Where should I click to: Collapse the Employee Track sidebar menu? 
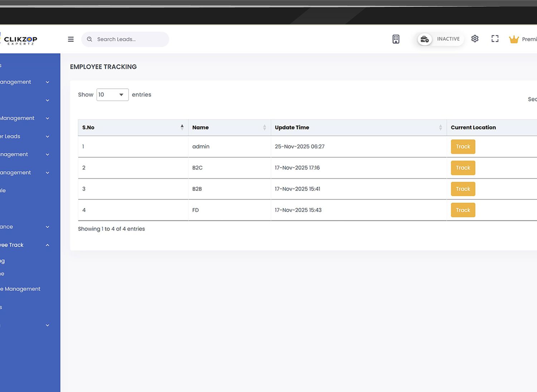point(47,245)
